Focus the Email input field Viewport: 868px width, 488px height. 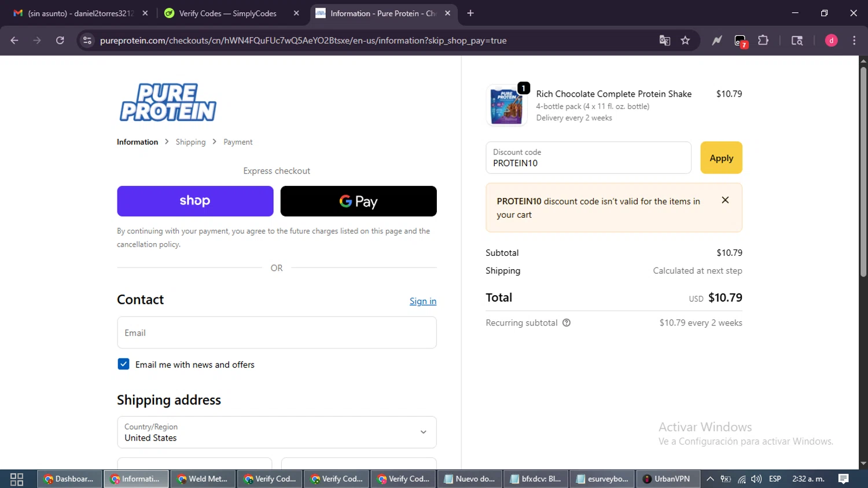click(277, 333)
